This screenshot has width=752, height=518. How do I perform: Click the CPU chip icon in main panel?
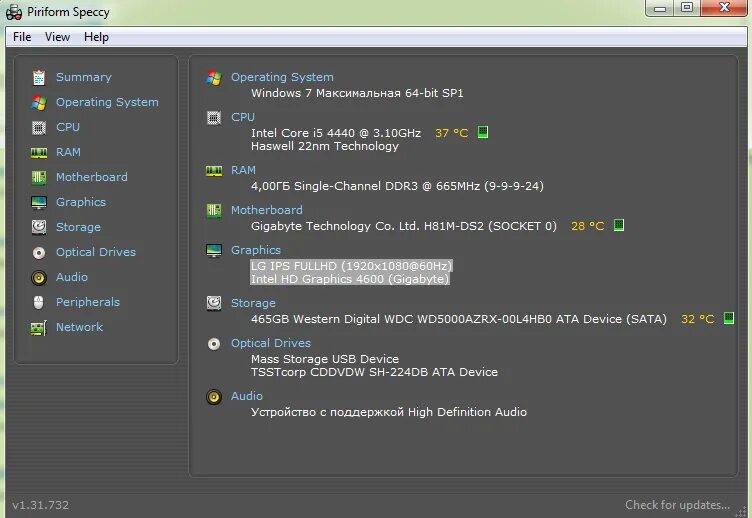pos(214,118)
